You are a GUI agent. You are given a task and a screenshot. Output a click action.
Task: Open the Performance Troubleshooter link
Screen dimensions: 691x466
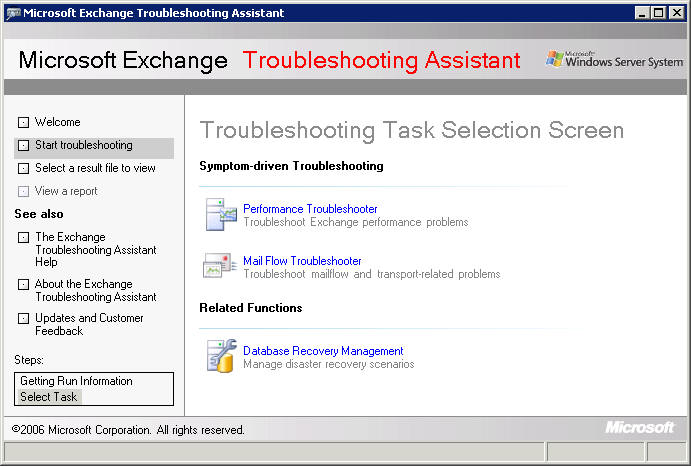pos(310,209)
